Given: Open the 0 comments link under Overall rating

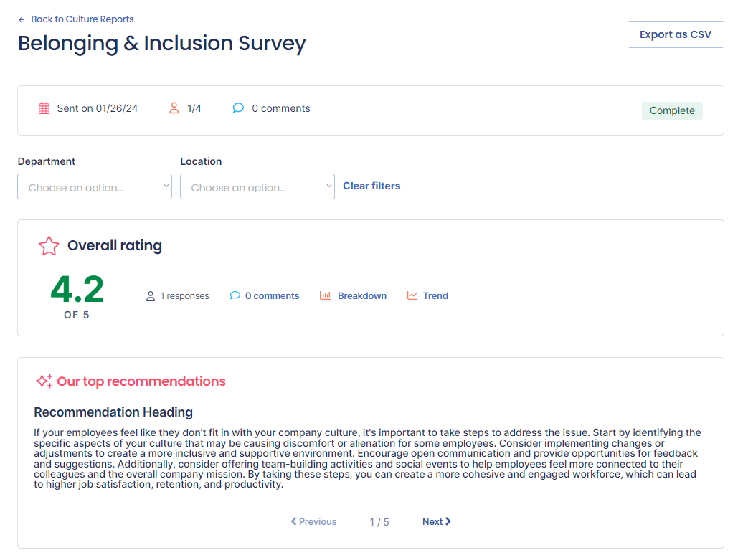Looking at the screenshot, I should [x=272, y=296].
